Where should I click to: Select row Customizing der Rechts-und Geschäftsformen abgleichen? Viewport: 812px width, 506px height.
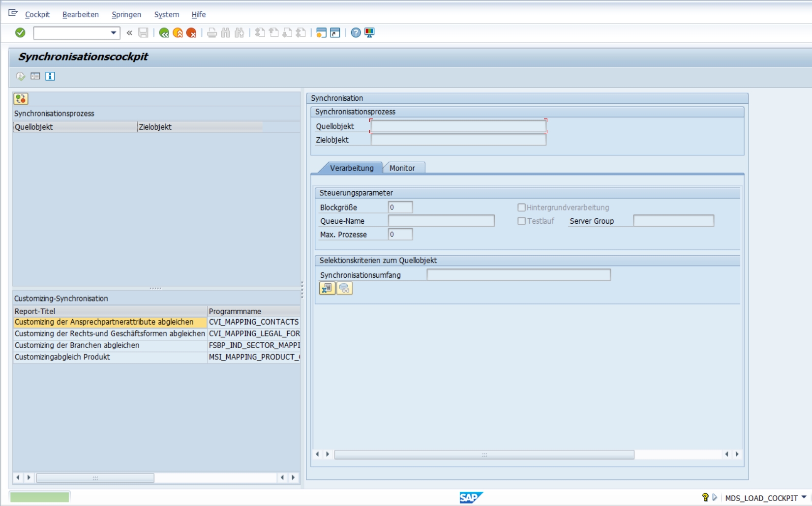point(110,333)
